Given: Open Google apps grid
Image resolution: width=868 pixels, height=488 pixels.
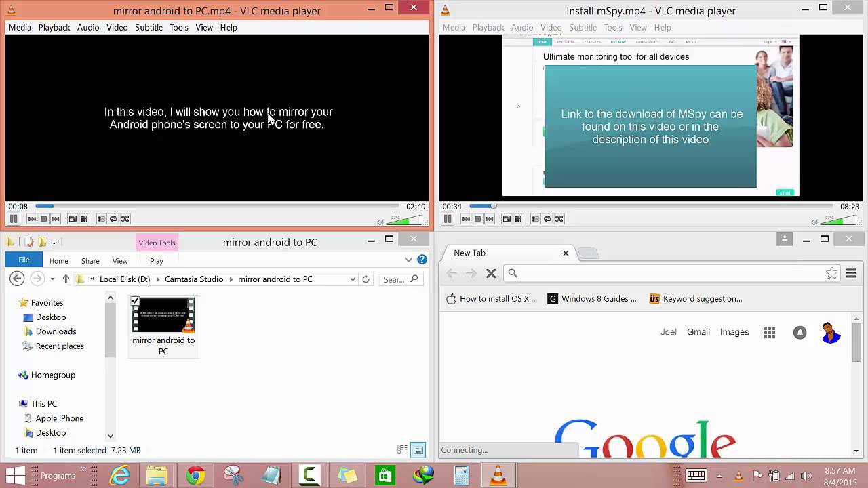Looking at the screenshot, I should [x=769, y=333].
